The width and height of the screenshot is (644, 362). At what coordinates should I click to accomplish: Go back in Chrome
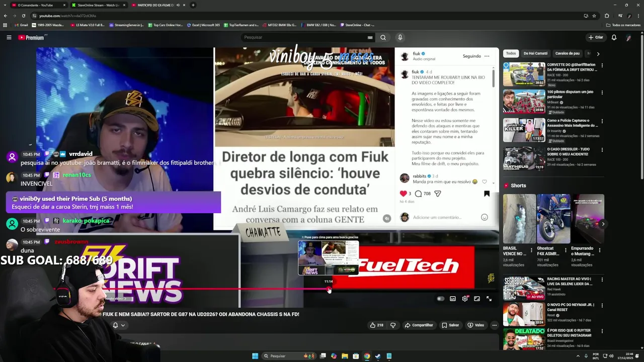[x=6, y=16]
